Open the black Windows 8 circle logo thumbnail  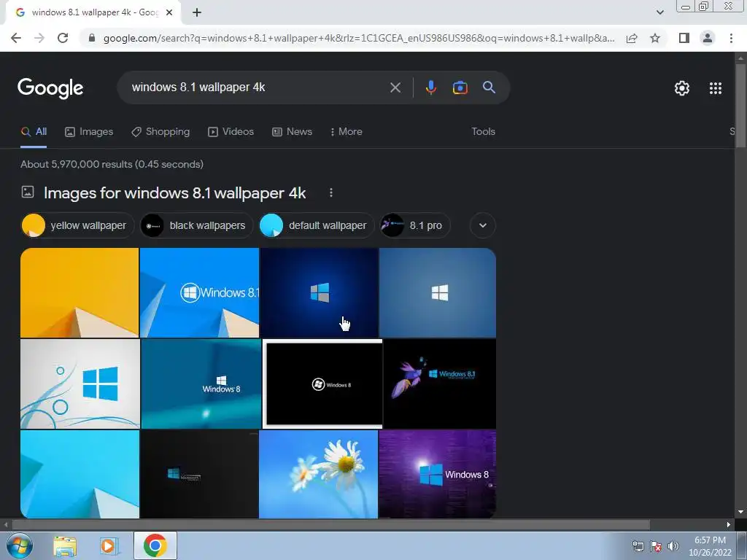point(322,384)
